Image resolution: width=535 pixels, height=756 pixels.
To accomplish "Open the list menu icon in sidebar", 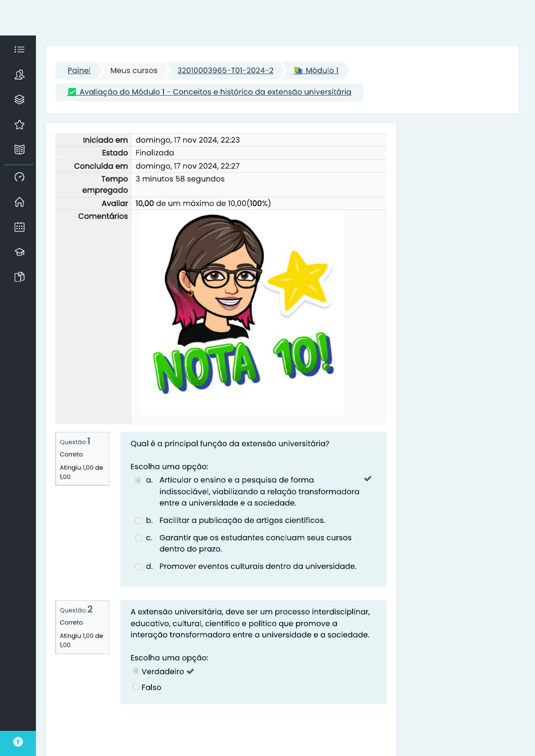I will pyautogui.click(x=19, y=49).
